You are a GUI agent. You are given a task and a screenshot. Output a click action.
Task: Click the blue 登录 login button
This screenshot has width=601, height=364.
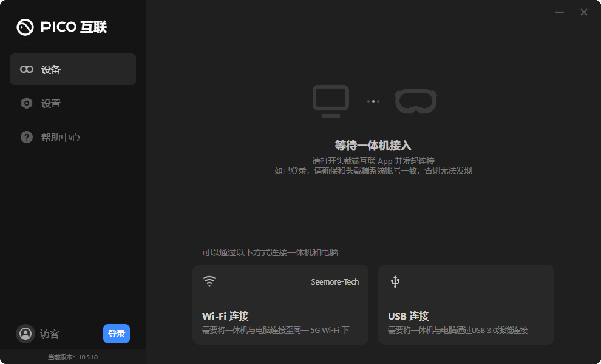[x=117, y=334]
